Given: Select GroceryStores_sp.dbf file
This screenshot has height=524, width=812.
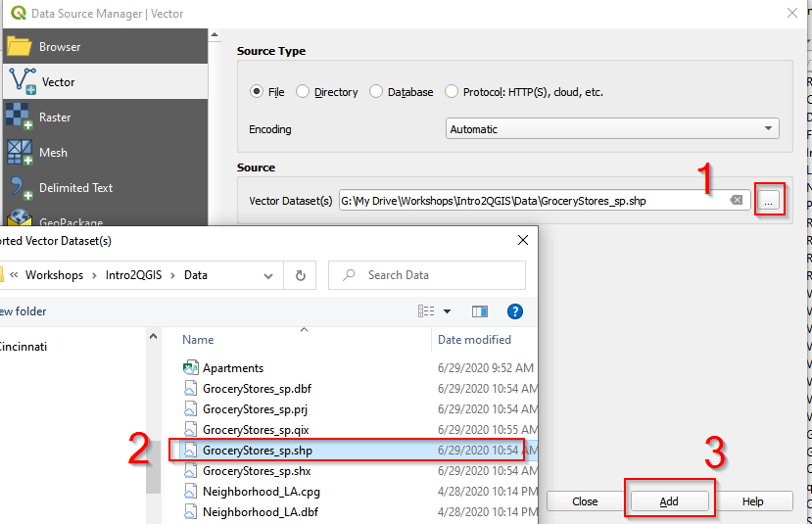Looking at the screenshot, I should tap(352, 388).
